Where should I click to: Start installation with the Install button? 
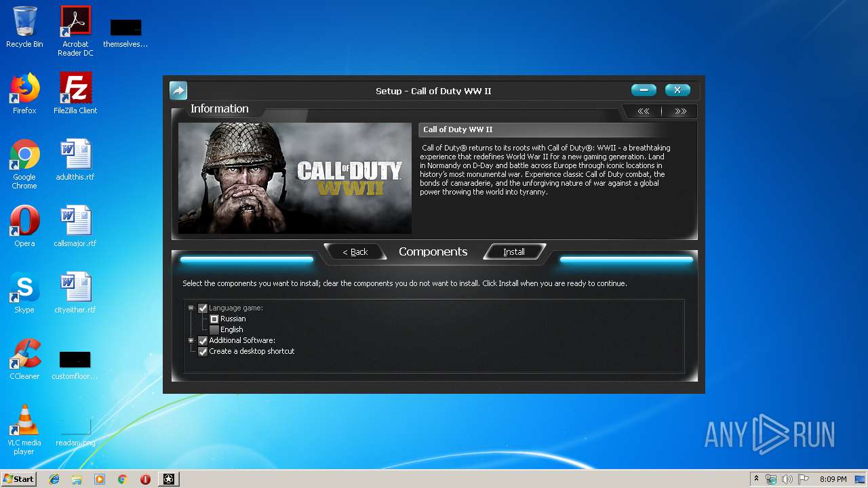(x=514, y=251)
